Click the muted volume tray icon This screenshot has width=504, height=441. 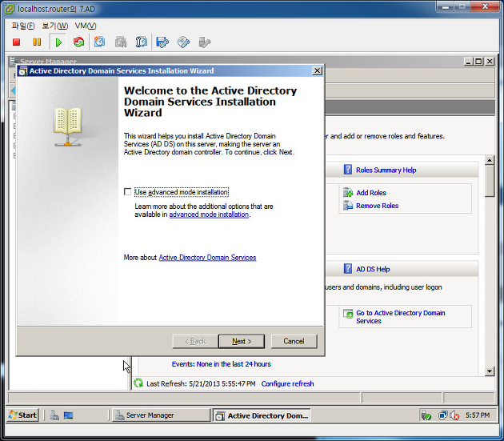454,415
